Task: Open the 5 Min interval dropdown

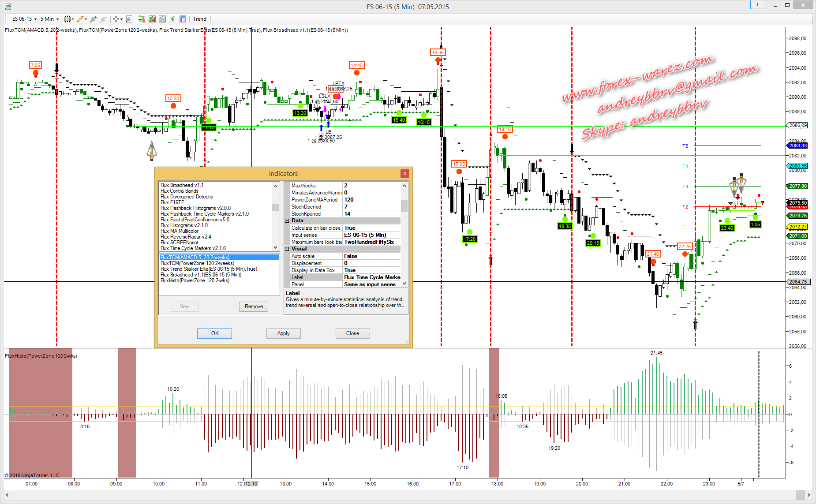Action: tap(49, 19)
